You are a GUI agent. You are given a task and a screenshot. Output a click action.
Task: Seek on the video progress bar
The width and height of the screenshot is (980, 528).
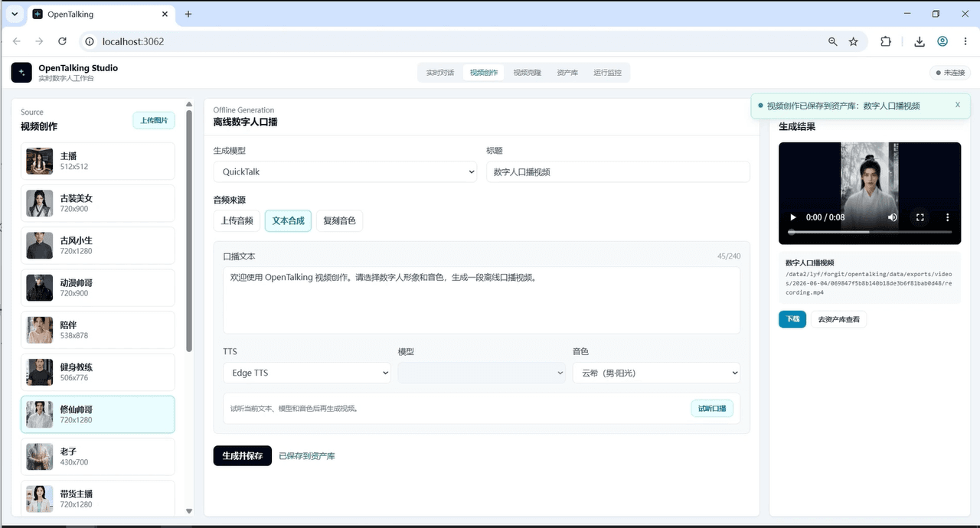point(870,232)
